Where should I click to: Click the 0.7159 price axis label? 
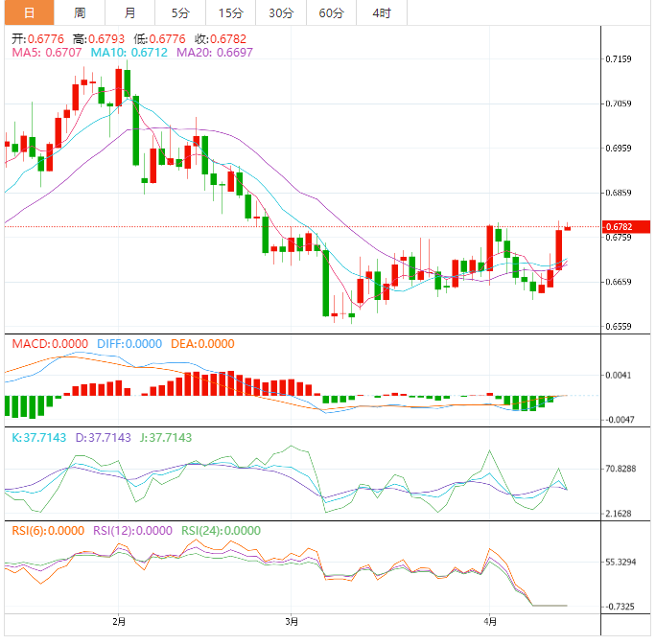[x=619, y=59]
